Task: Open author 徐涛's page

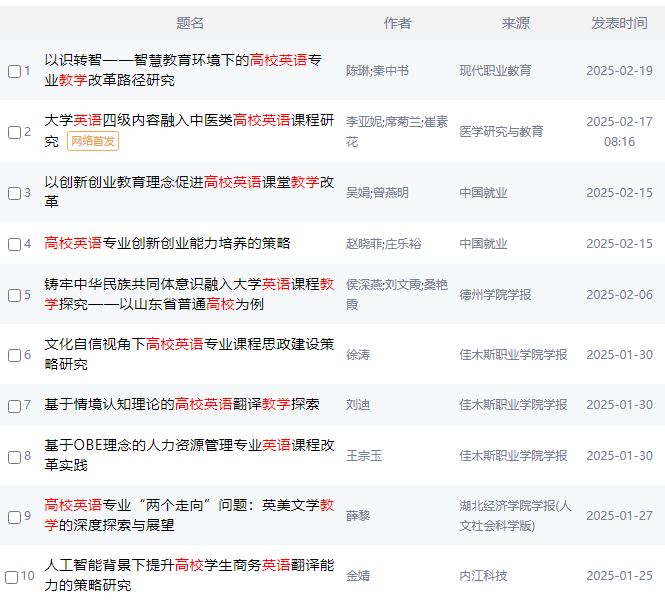Action: [358, 355]
